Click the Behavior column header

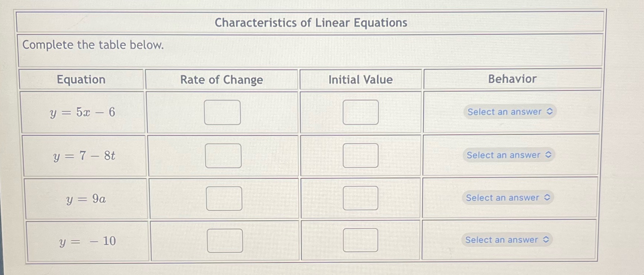point(512,79)
